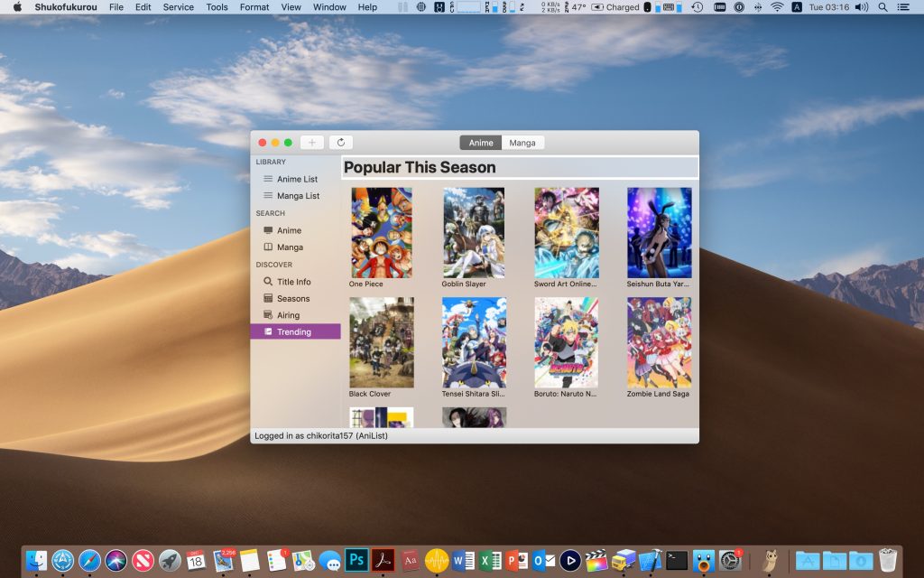
Task: Open Anime List in the Library sidebar
Action: [296, 179]
